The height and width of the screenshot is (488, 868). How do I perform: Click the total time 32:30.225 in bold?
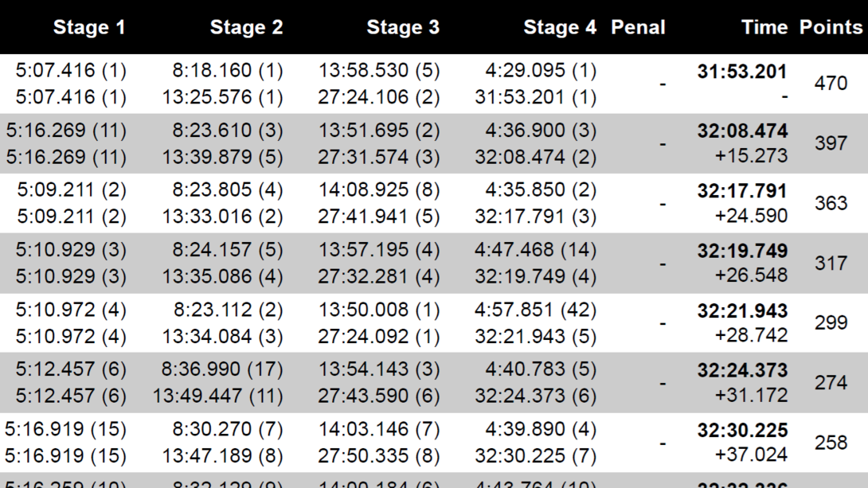tap(742, 431)
